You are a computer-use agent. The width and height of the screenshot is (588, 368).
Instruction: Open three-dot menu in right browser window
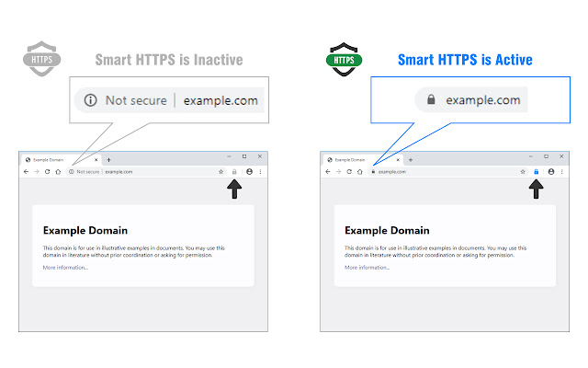(x=562, y=172)
